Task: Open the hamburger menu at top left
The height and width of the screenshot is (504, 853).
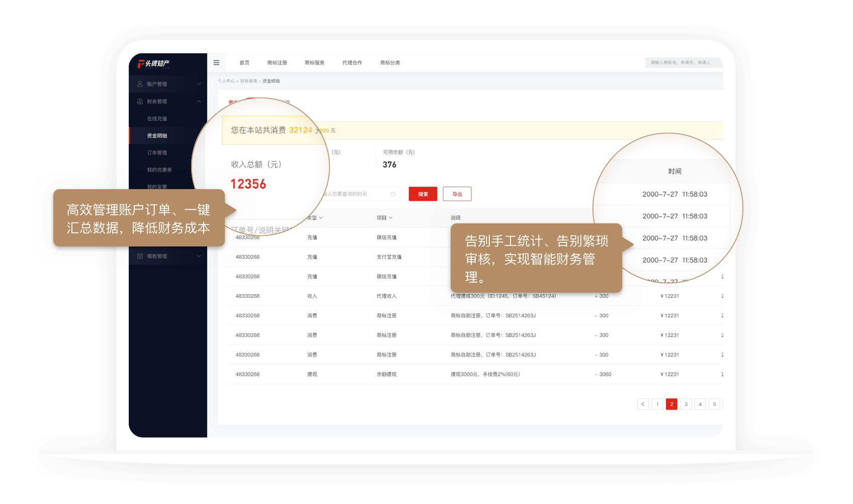Action: point(217,62)
